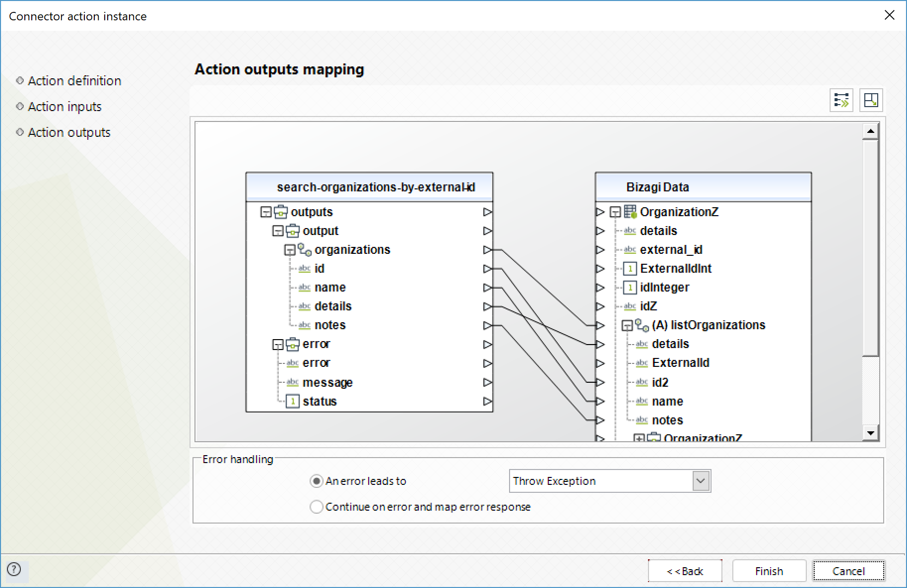Go to the Action definition step

(x=74, y=81)
